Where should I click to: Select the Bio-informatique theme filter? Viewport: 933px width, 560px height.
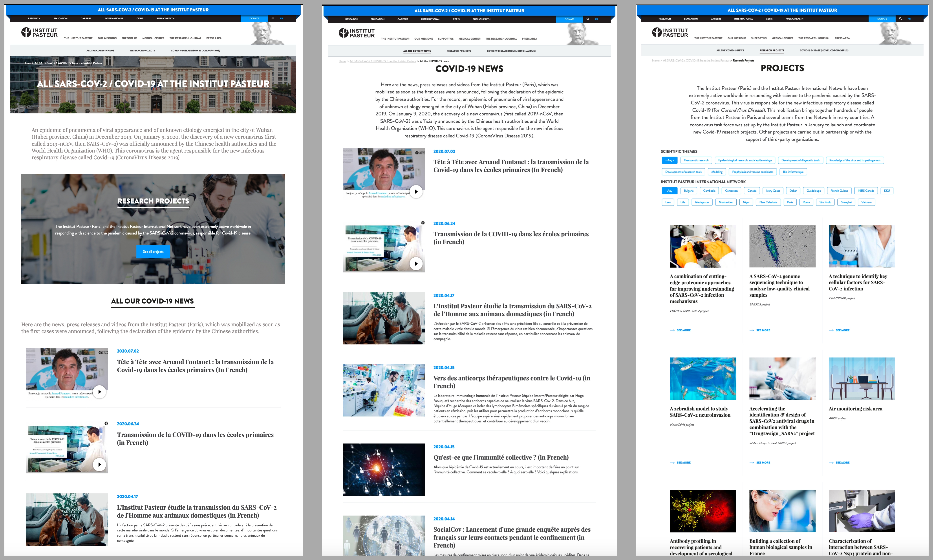pyautogui.click(x=793, y=172)
